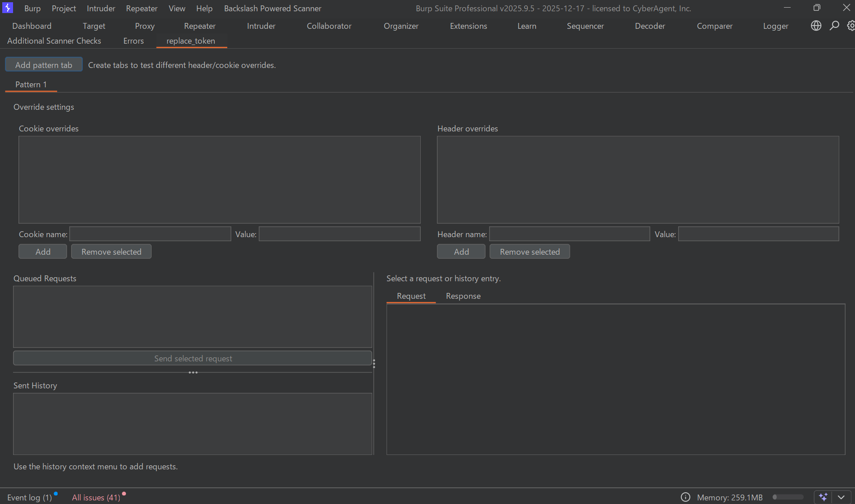855x504 pixels.
Task: Open the Burp browser globe icon
Action: pos(816,26)
